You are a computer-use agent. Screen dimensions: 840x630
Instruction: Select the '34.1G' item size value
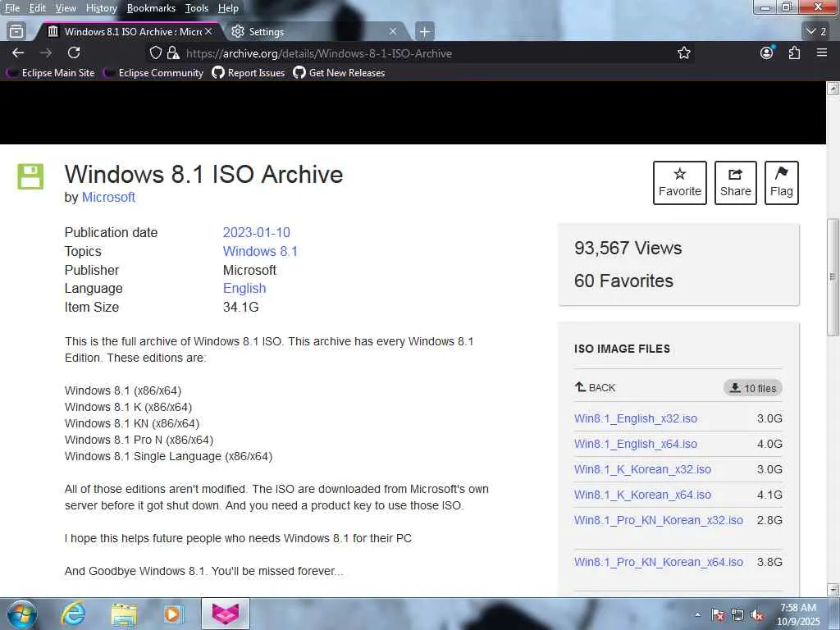[x=240, y=307]
